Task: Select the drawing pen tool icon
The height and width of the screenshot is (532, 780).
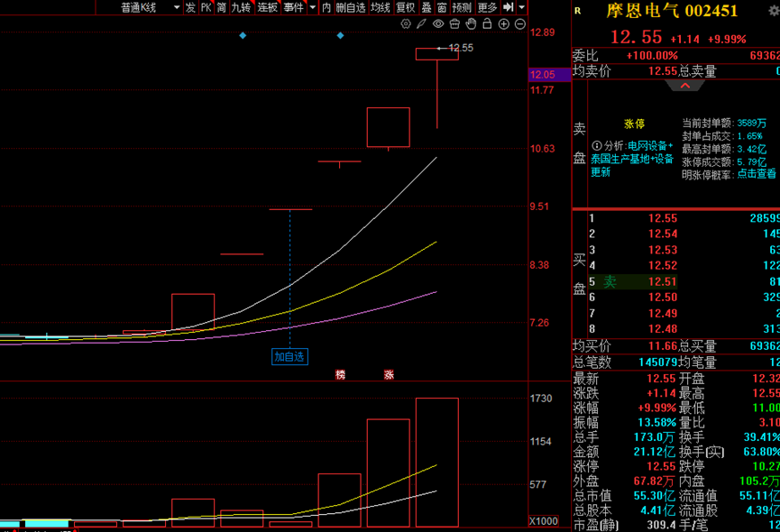Action: (x=422, y=23)
